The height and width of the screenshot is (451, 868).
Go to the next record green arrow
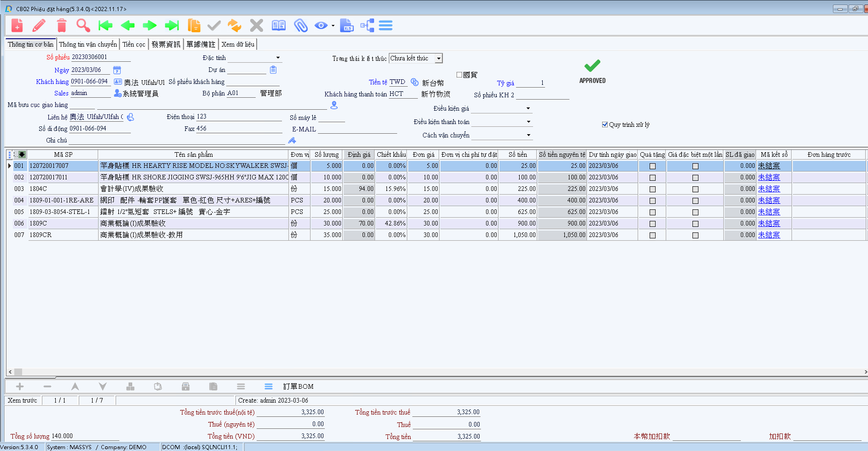pyautogui.click(x=150, y=25)
